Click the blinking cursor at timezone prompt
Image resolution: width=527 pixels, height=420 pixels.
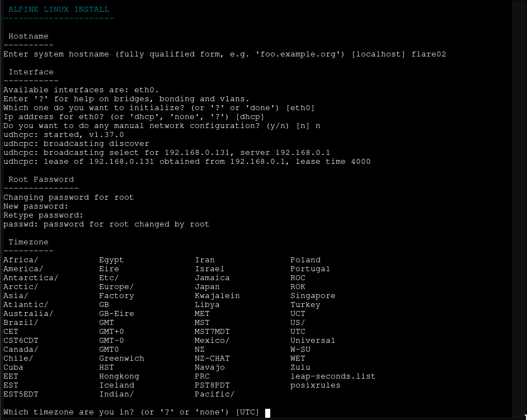(x=267, y=413)
